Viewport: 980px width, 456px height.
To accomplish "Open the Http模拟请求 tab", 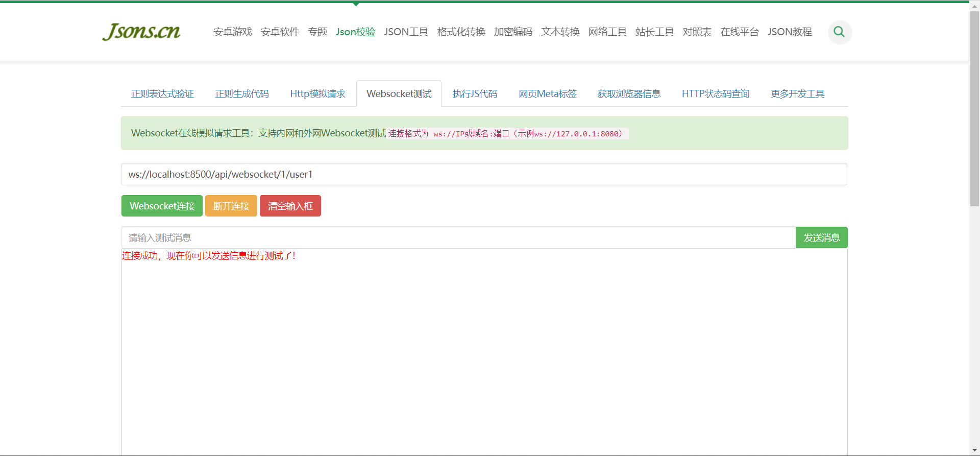I will 317,94.
